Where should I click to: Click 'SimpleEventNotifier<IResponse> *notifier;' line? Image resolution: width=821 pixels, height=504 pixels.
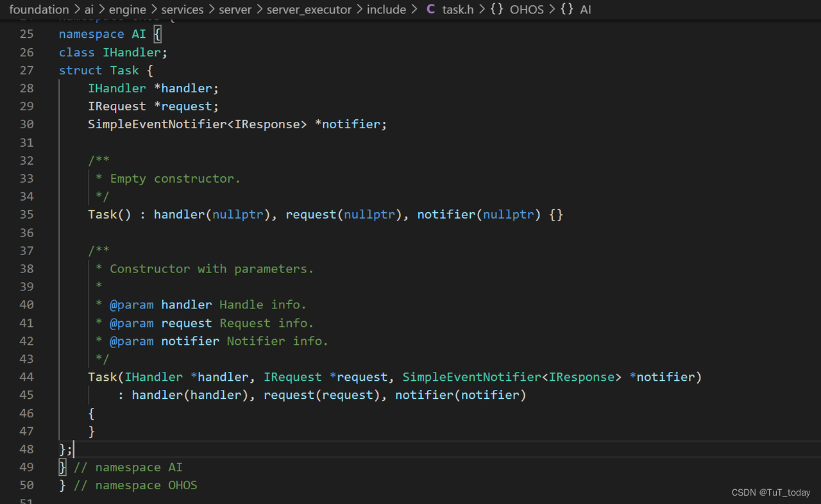[237, 124]
